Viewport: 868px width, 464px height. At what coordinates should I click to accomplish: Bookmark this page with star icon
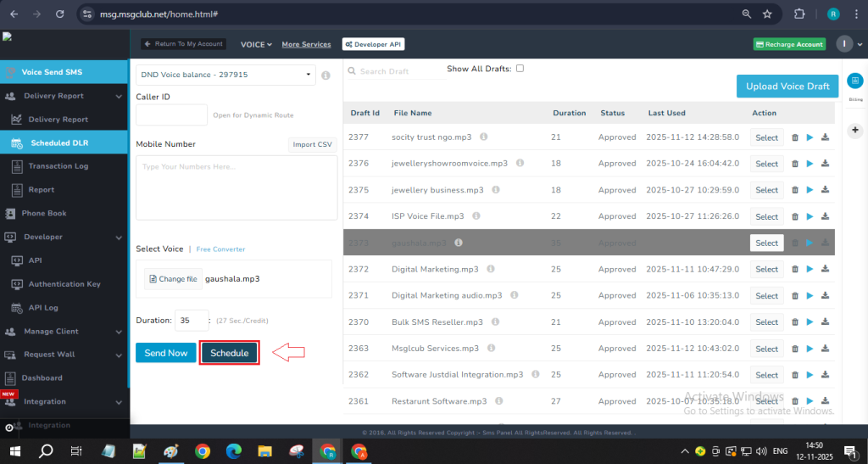(767, 14)
